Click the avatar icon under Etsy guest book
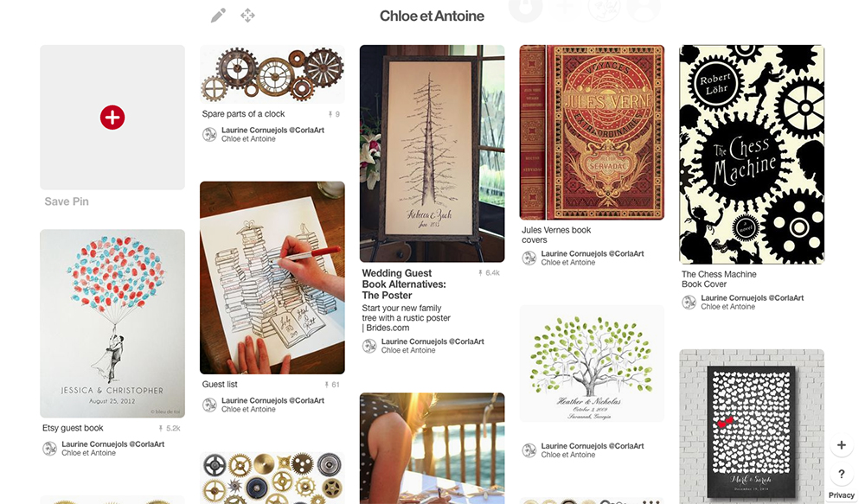Screen dimensions: 865x504 click(x=49, y=449)
